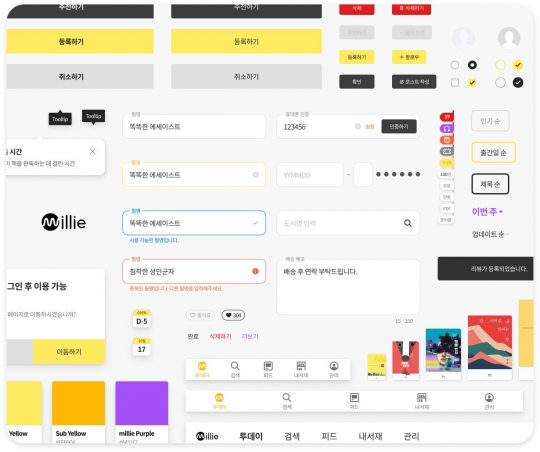Close the tooltip popup with X icon
The width and height of the screenshot is (540, 452).
coord(92,151)
